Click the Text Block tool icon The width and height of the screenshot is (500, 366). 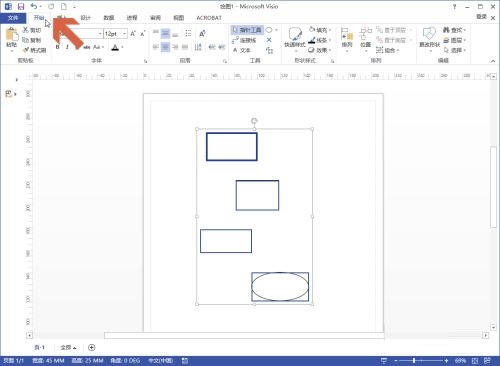[x=269, y=50]
